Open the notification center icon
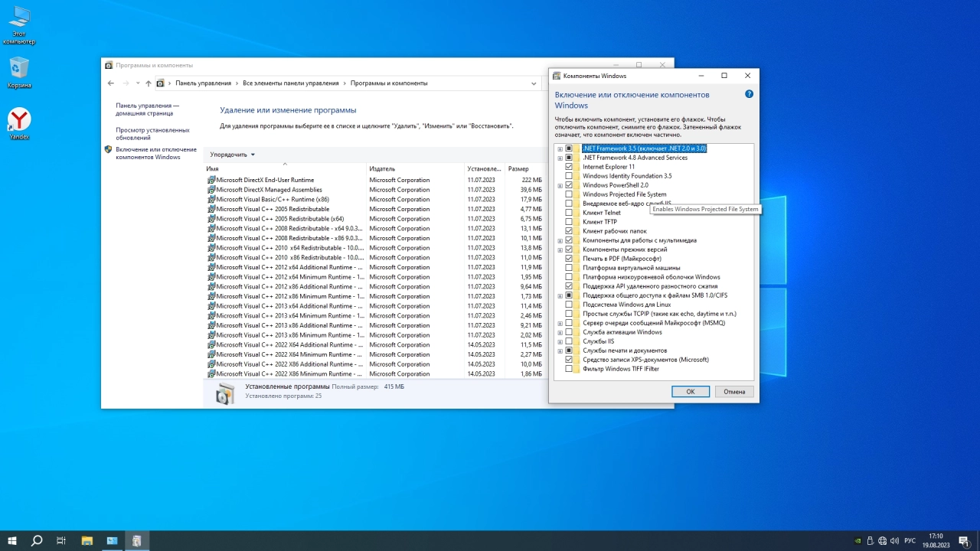The height and width of the screenshot is (551, 980). click(964, 541)
